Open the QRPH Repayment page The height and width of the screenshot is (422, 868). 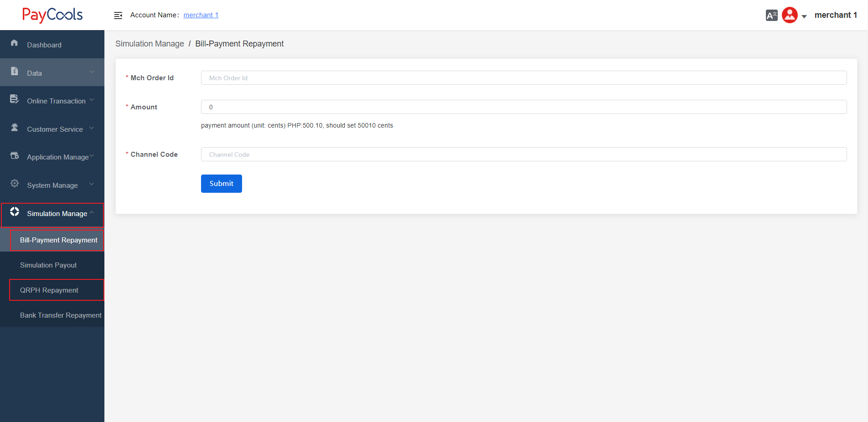pyautogui.click(x=49, y=290)
